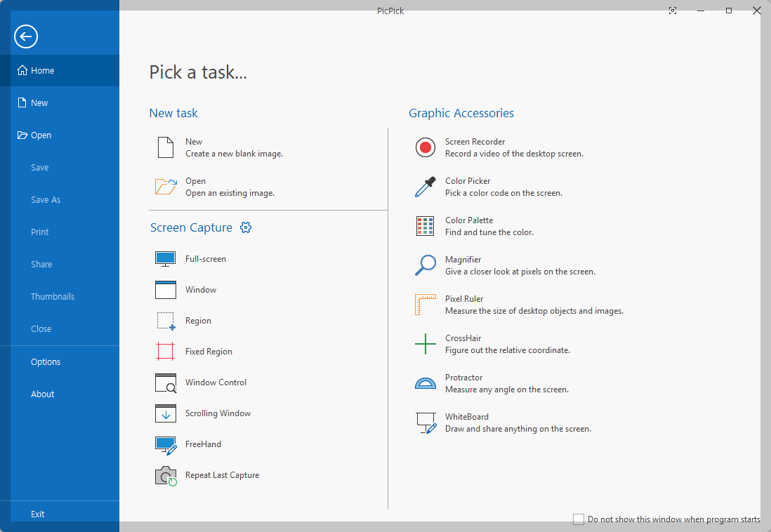
Task: Click the WhiteBoard icon
Action: [426, 423]
